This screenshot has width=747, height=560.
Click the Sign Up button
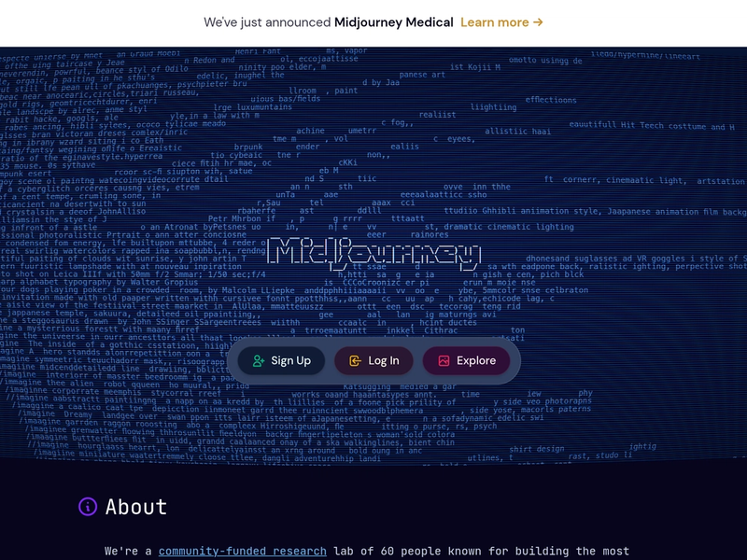282,361
